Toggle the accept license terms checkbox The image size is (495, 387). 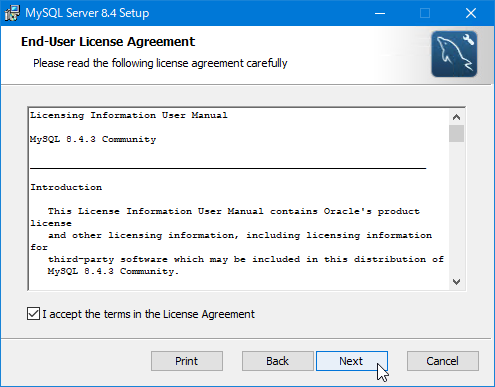point(33,314)
